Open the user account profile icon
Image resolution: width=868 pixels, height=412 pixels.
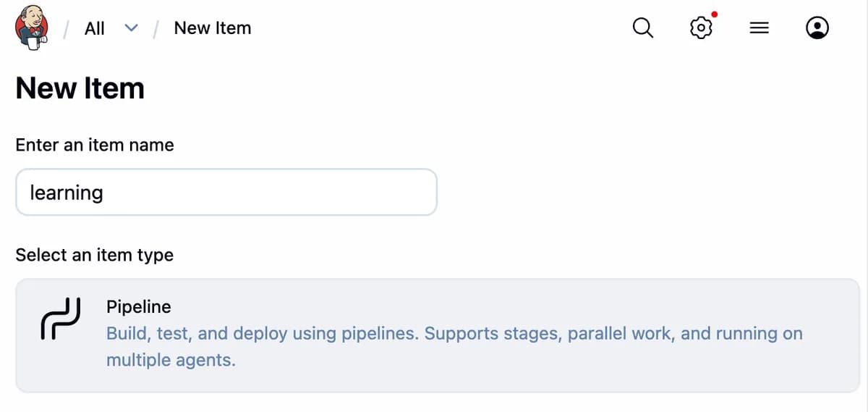click(817, 28)
